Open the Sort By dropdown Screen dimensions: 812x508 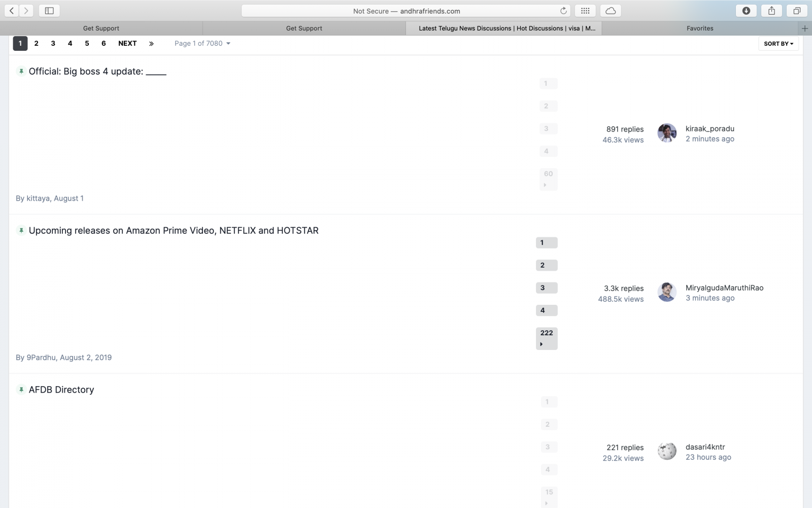(x=778, y=44)
